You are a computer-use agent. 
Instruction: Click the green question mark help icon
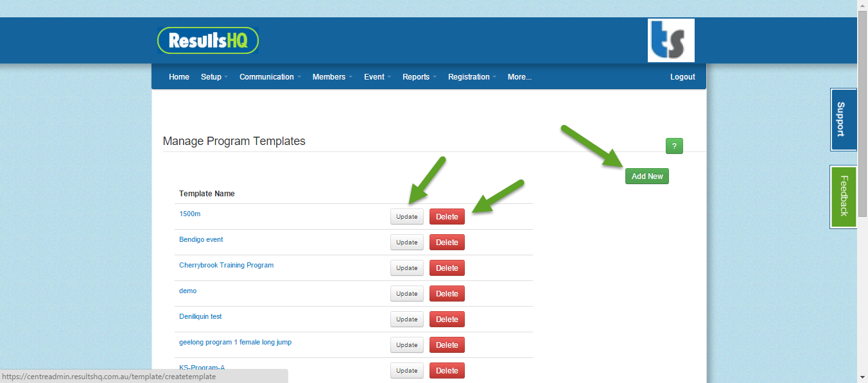click(674, 146)
